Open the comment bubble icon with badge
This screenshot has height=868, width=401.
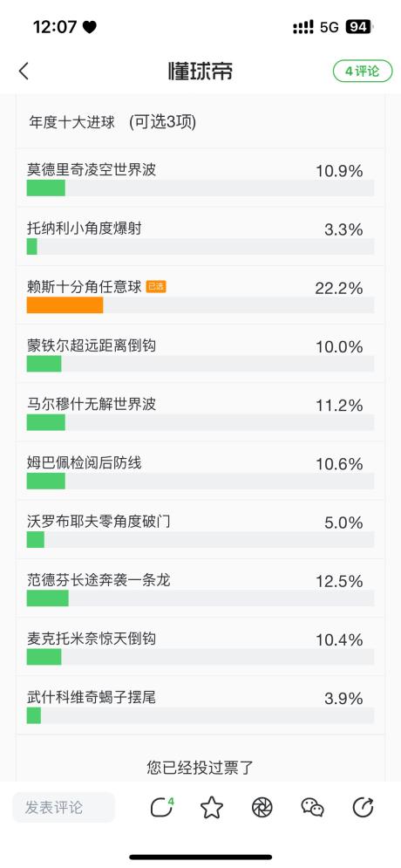[x=161, y=807]
